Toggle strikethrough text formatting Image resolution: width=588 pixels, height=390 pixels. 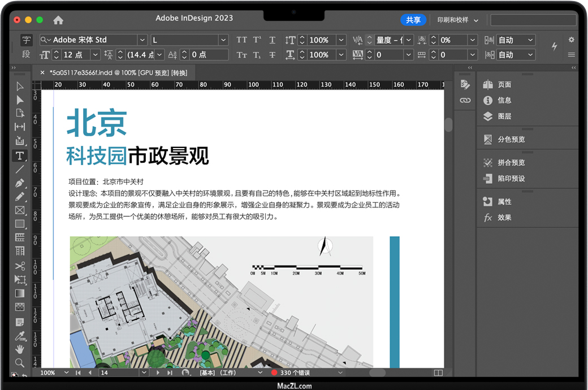pos(273,55)
